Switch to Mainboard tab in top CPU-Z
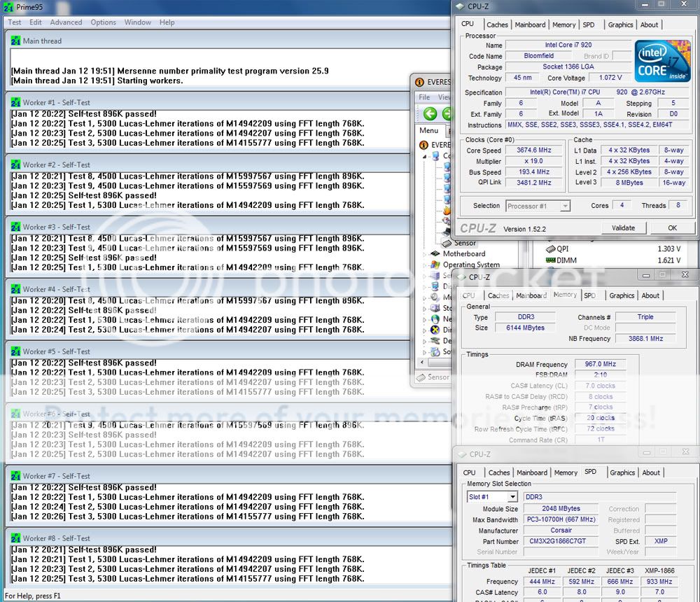This screenshot has width=700, height=602. (530, 25)
